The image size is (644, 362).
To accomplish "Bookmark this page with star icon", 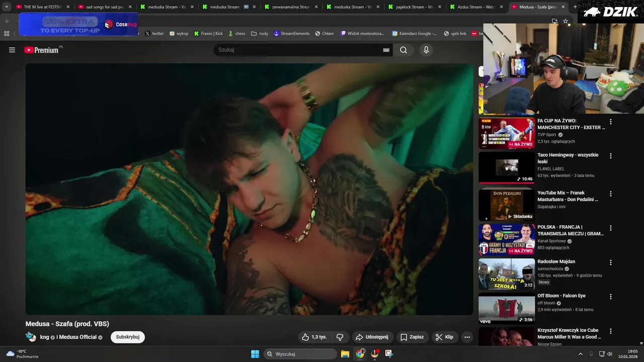I will point(566,21).
